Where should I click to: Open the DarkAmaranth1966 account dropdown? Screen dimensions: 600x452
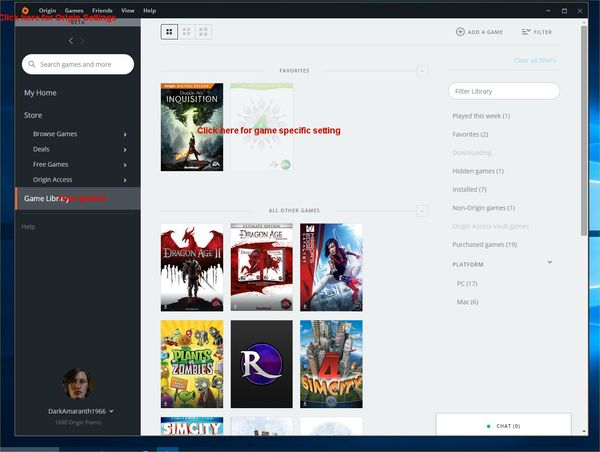click(x=111, y=411)
